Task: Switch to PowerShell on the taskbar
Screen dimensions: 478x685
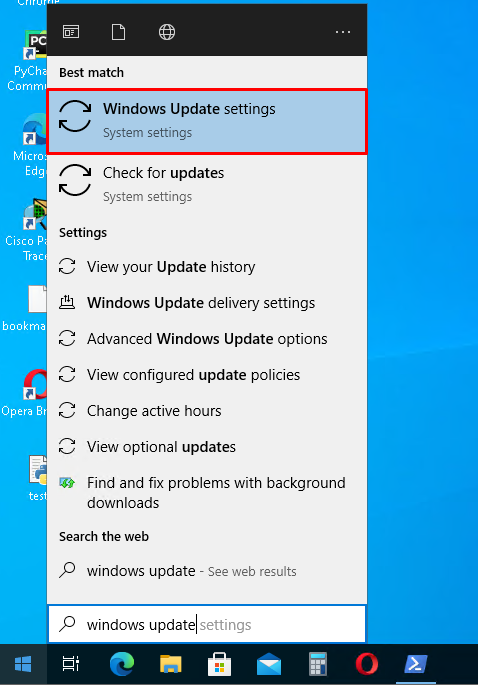Action: point(416,664)
